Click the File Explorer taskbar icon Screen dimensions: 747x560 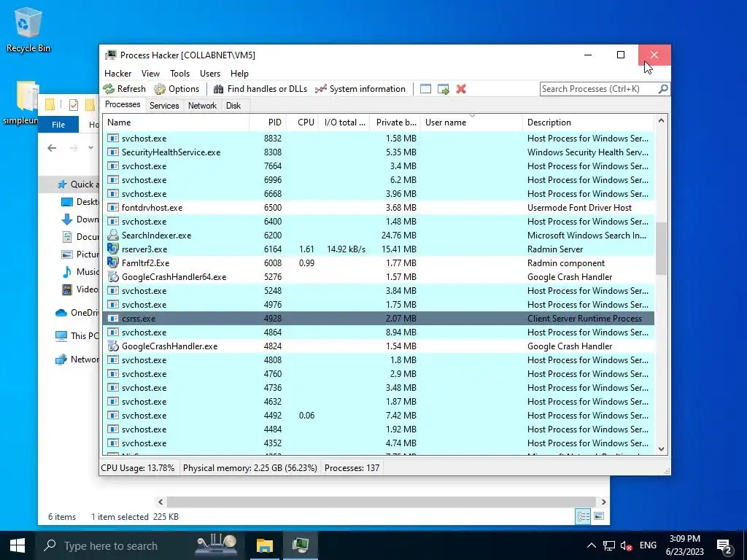point(264,545)
